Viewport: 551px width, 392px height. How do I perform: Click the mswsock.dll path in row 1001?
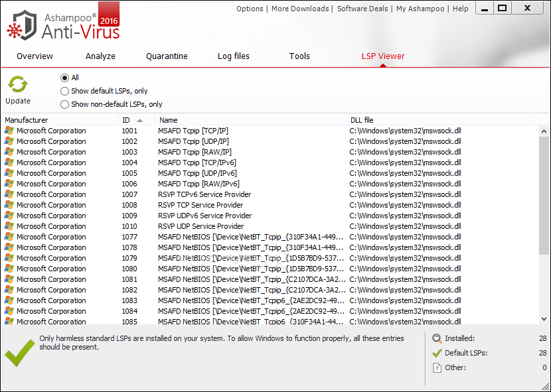pyautogui.click(x=405, y=131)
